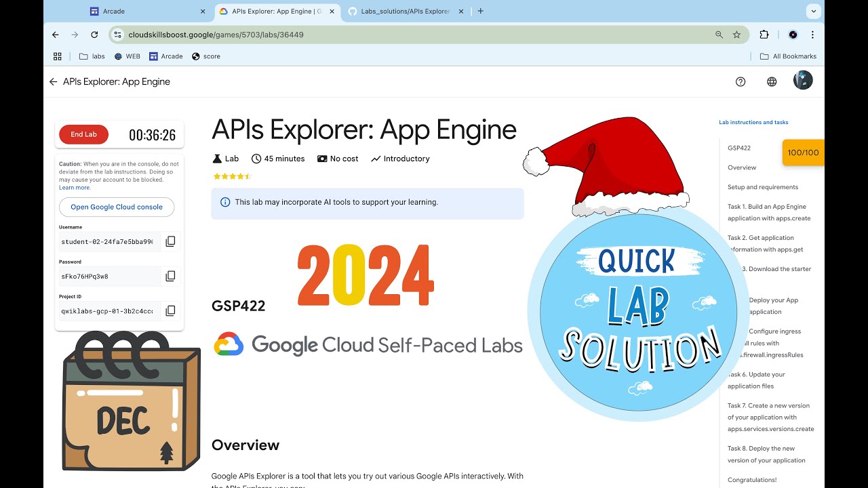Click the back arrow beside APIs Explorer title

[x=54, y=82]
